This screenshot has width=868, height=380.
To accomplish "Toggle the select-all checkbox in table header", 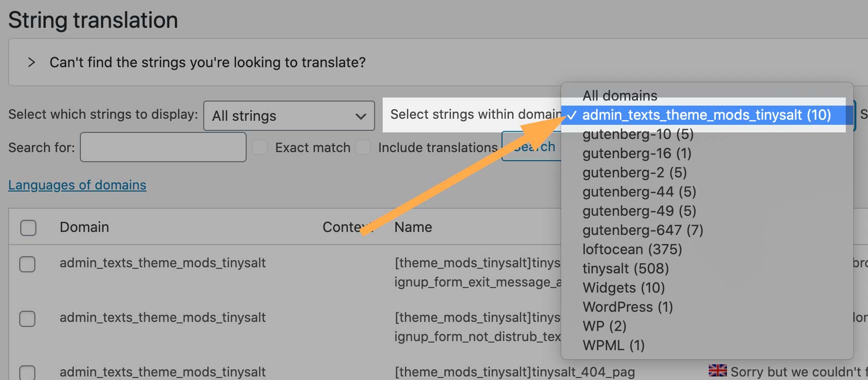I will tap(28, 227).
